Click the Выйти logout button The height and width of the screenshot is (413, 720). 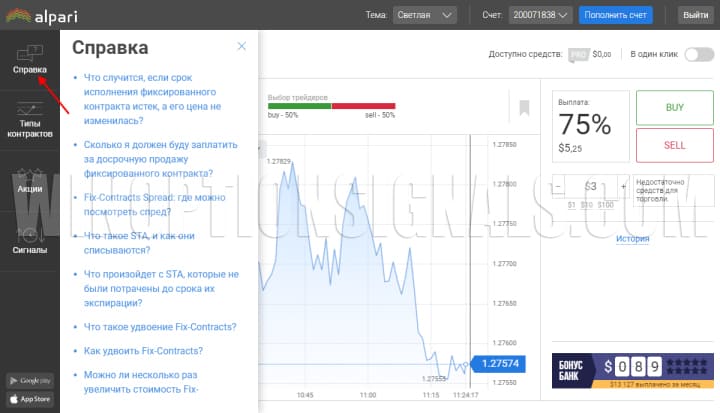point(695,15)
